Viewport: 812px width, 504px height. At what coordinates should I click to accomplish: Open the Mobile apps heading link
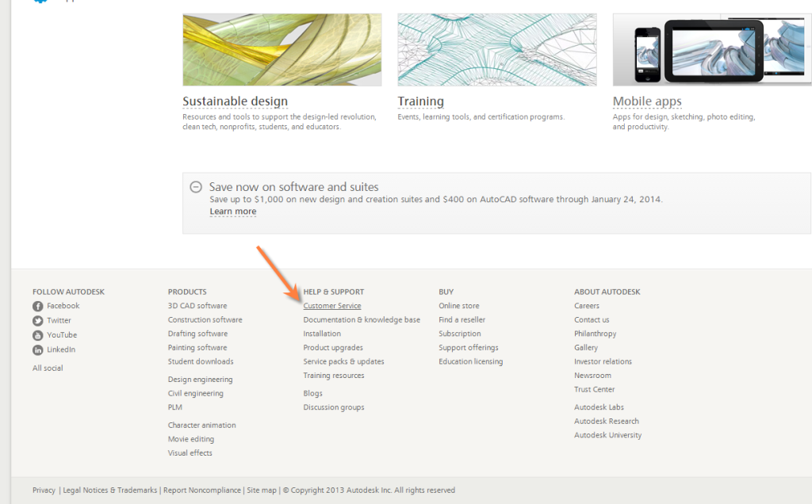(x=647, y=101)
